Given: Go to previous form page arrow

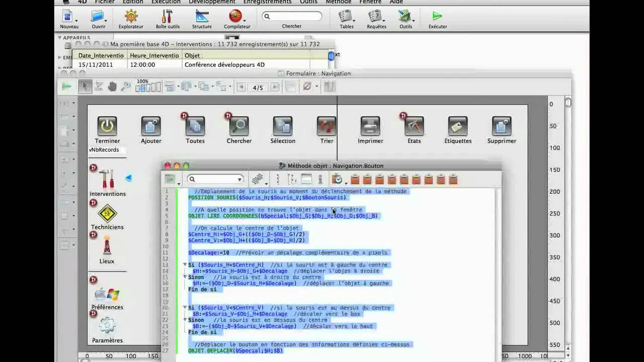Looking at the screenshot, I should tap(242, 87).
